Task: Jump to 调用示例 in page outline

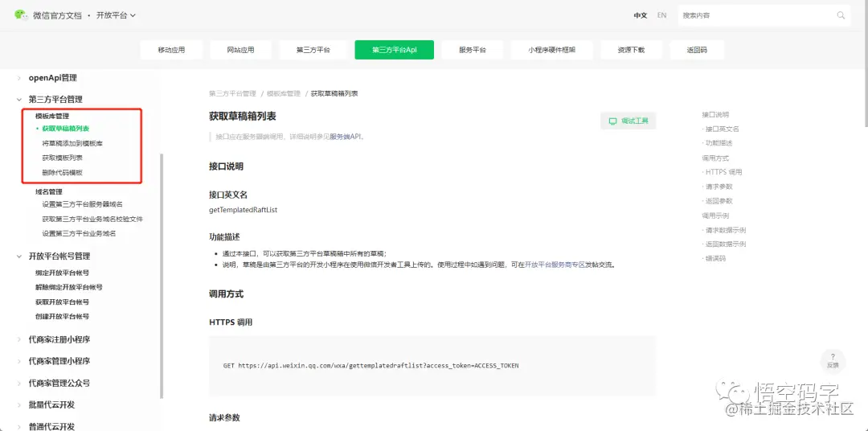Action: (715, 215)
